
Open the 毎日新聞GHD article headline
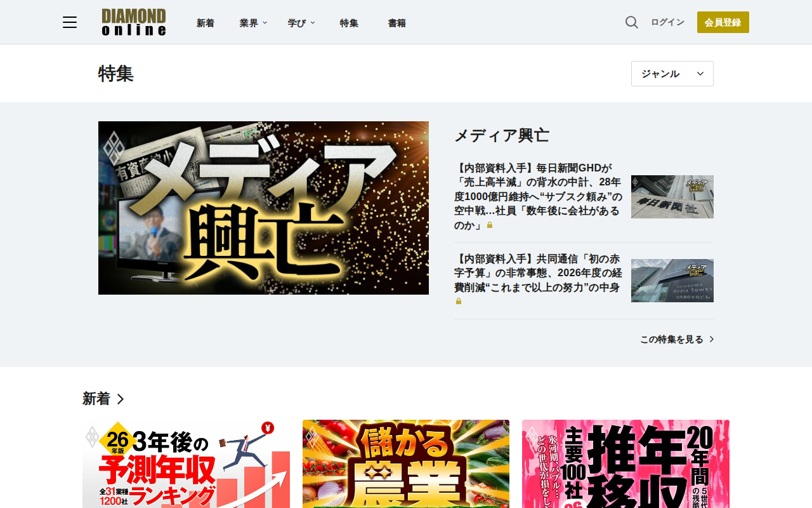[539, 196]
